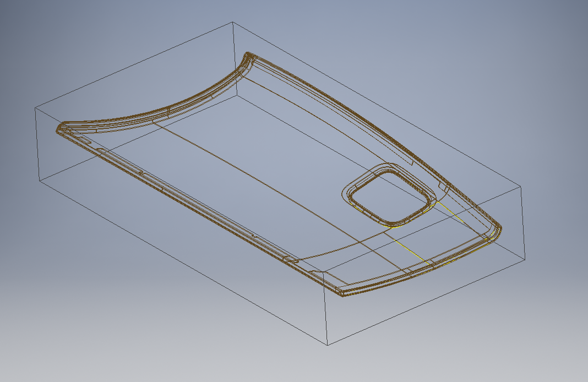Screen dimensions: 588x382
Task: Click the panel's rightmost rounded corner
Action: [498, 229]
